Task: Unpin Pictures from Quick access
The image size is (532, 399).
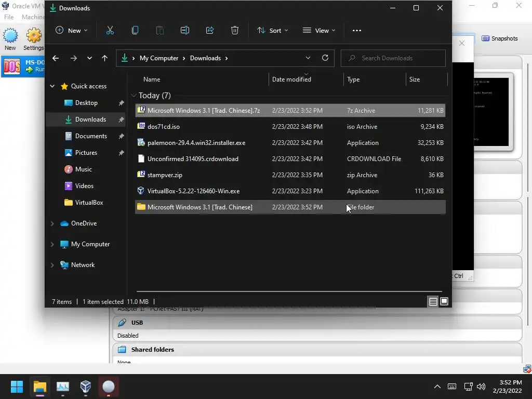Action: [121, 153]
